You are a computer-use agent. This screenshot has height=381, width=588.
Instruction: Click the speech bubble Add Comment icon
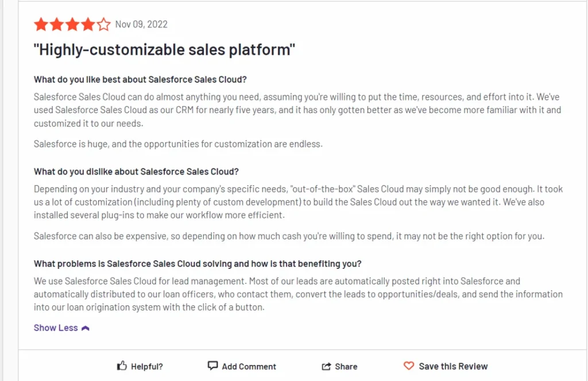tap(212, 366)
